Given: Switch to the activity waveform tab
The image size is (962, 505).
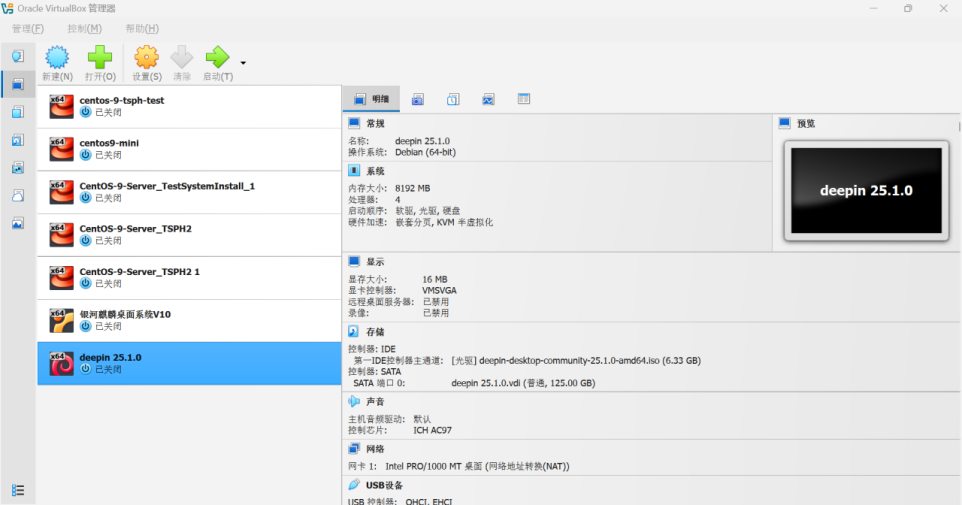Looking at the screenshot, I should coord(488,99).
